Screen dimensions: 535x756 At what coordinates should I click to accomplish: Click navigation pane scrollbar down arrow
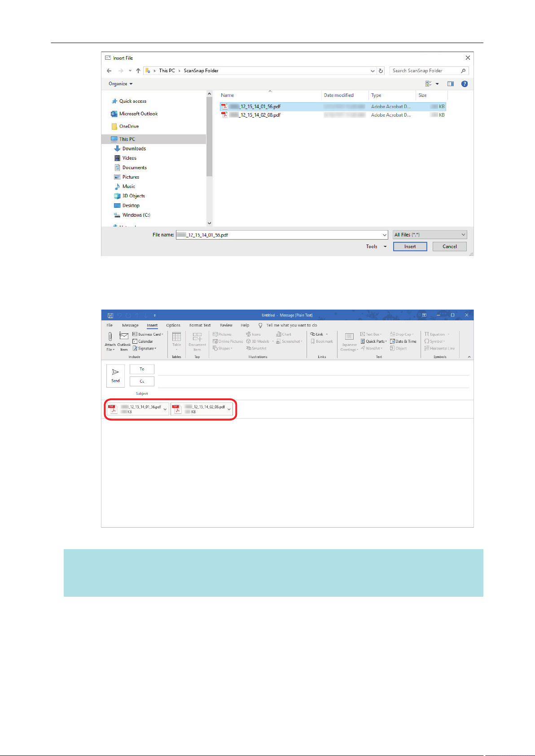(x=209, y=223)
